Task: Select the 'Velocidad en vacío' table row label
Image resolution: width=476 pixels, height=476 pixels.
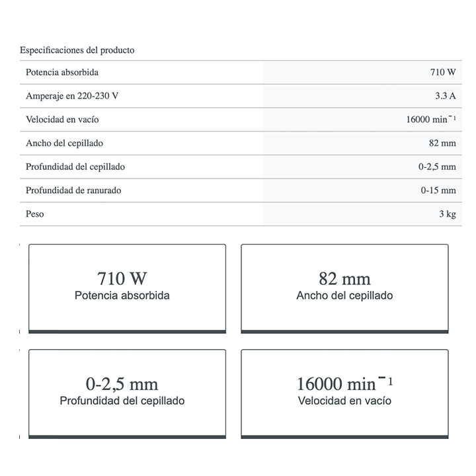Action: [x=62, y=120]
